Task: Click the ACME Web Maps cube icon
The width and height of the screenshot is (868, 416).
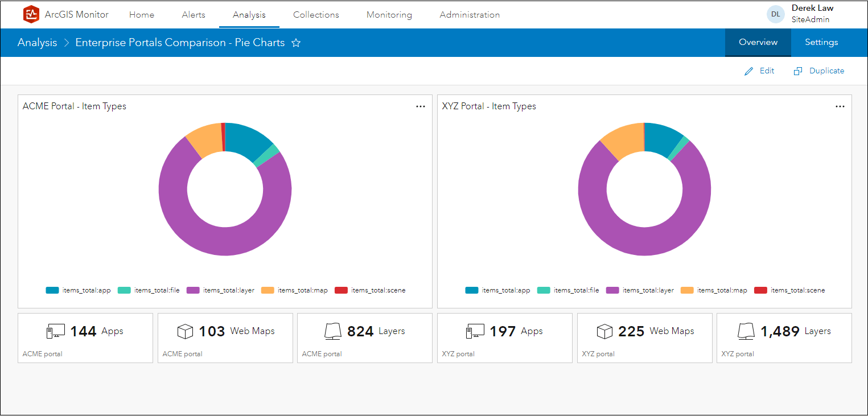Action: (186, 331)
